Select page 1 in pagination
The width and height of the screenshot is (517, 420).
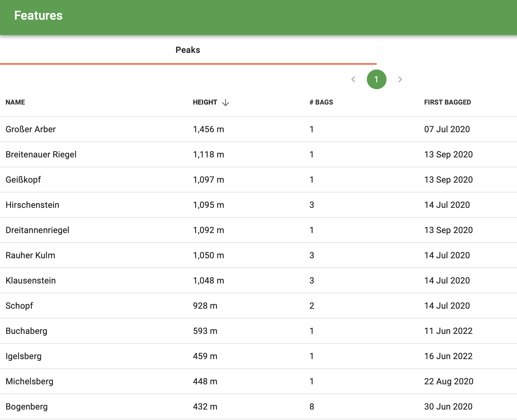pos(376,79)
